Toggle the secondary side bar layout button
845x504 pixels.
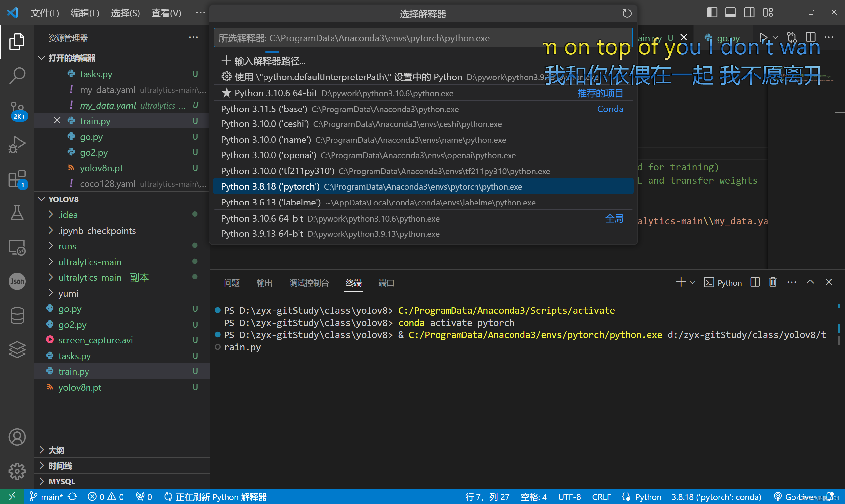(749, 13)
